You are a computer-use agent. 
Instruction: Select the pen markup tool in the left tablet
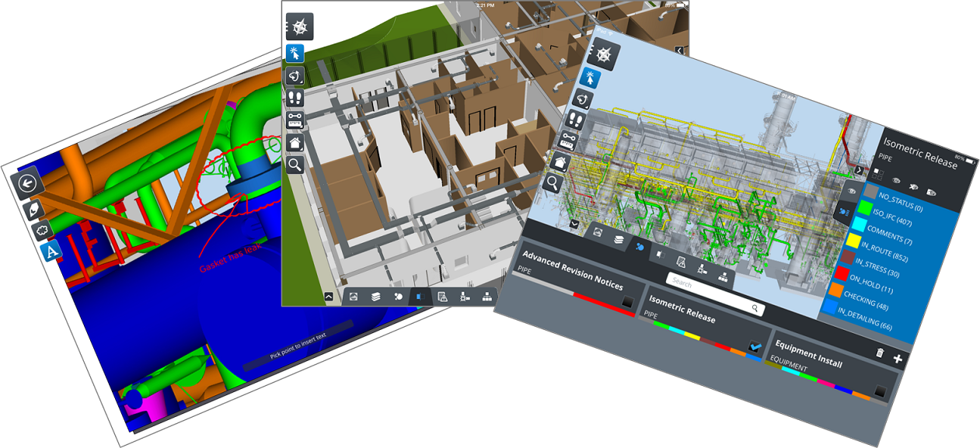pyautogui.click(x=33, y=210)
